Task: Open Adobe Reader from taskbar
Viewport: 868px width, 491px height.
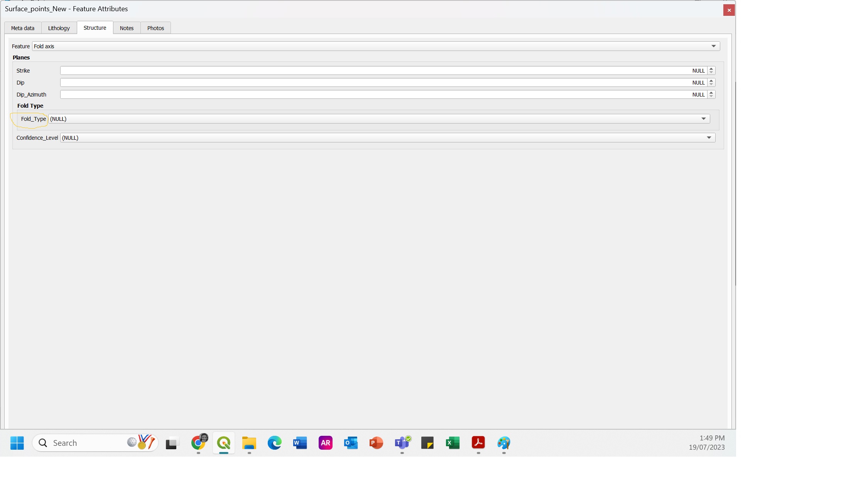Action: point(479,442)
